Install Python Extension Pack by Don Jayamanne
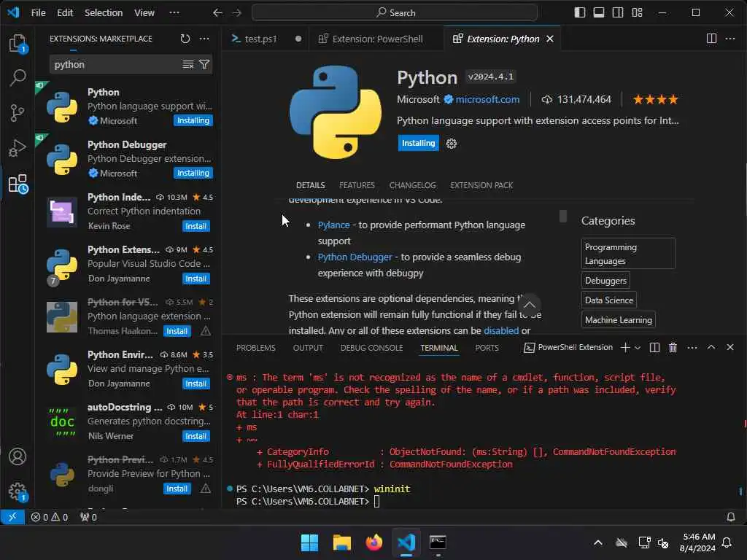This screenshot has height=560, width=747. (196, 279)
